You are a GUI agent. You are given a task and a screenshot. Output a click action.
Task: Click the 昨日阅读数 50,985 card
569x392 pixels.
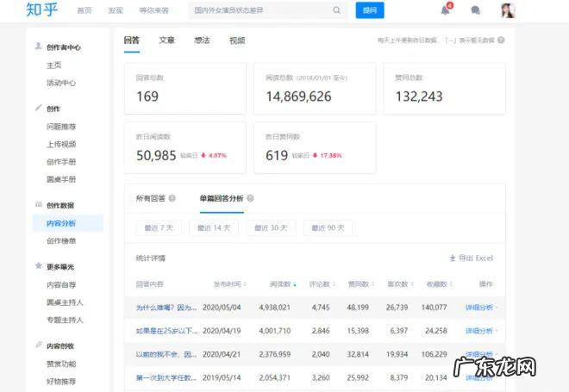pyautogui.click(x=185, y=147)
